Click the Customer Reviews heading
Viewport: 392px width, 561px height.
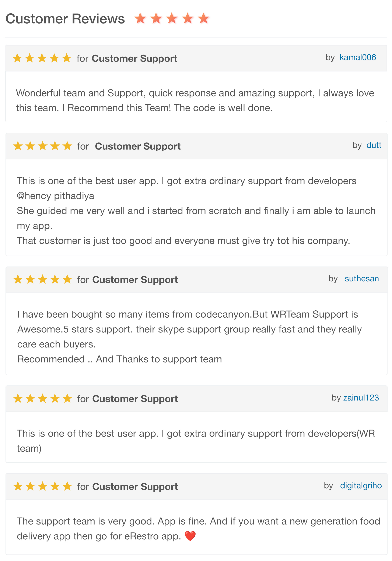[x=65, y=19]
